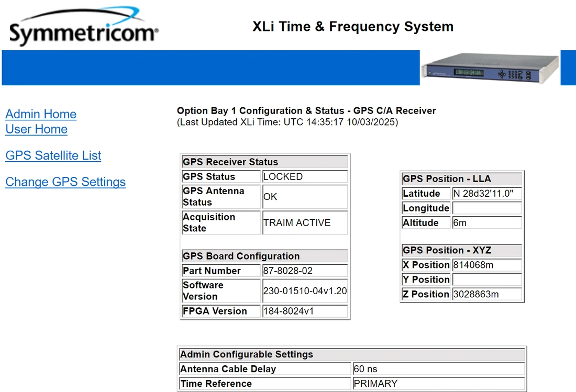The height and width of the screenshot is (392, 576).
Task: Select the GPS Status LOCKED value
Action: (x=305, y=177)
